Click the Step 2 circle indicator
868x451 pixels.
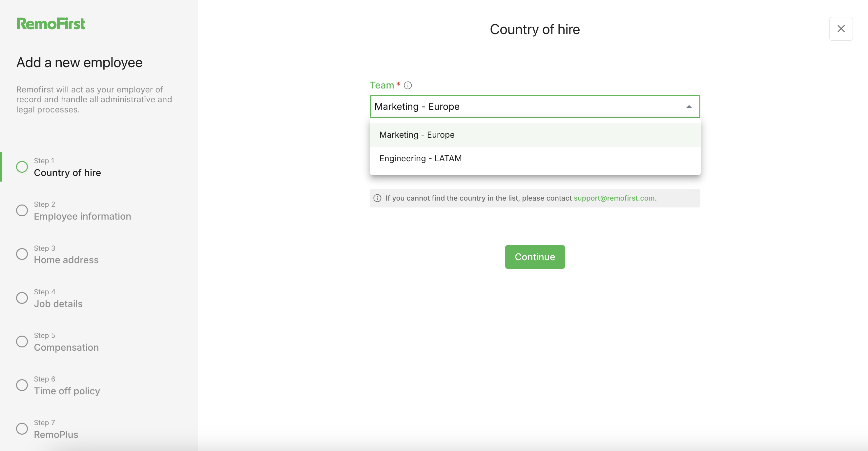pyautogui.click(x=22, y=211)
